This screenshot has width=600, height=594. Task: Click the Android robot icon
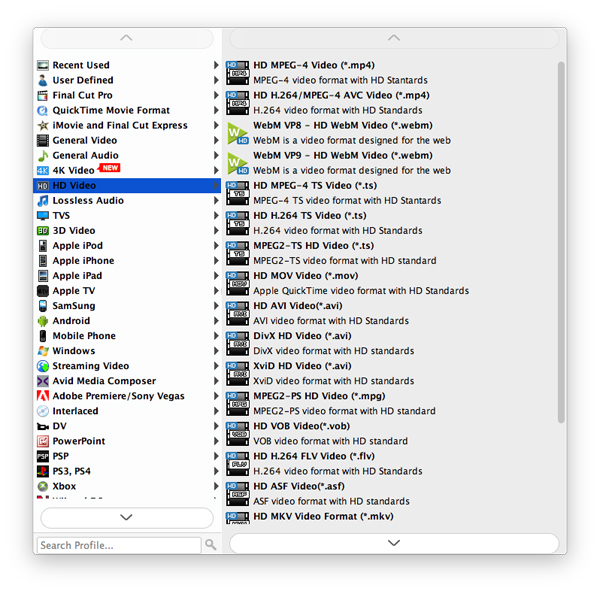(43, 321)
